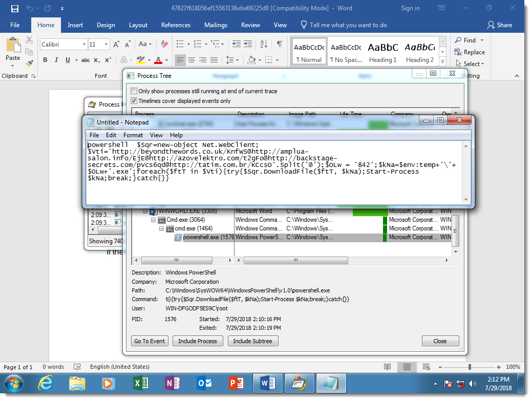532x401 pixels.
Task: Show paragraph marks with pilcrow icon
Action: (279, 44)
